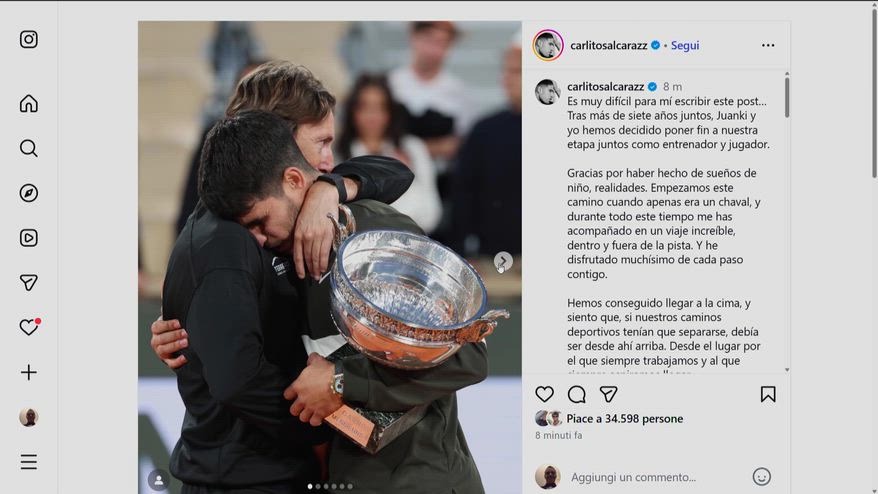Open comment bubble icon under post
The image size is (878, 494).
point(577,395)
